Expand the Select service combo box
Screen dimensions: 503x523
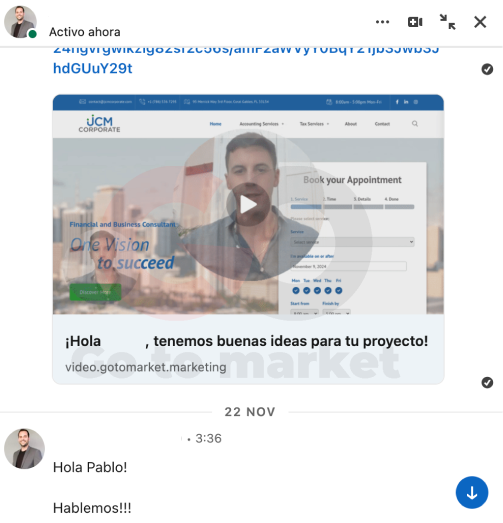pyautogui.click(x=352, y=242)
